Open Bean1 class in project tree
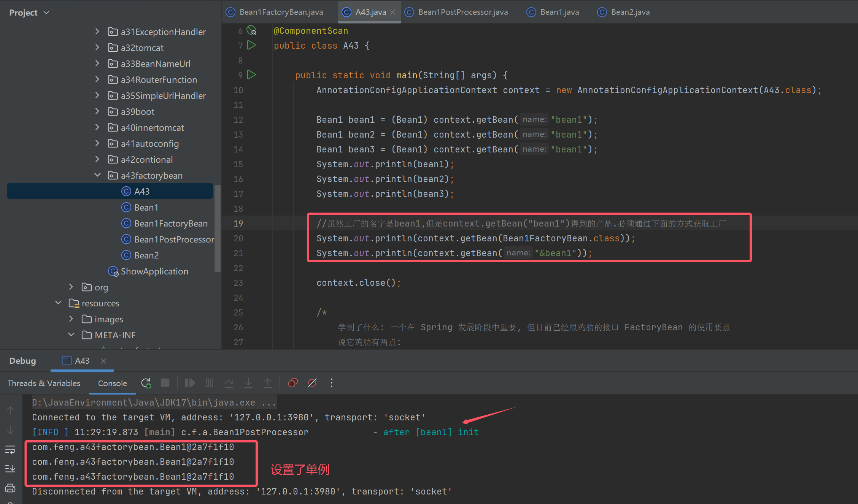The image size is (858, 504). [x=146, y=207]
